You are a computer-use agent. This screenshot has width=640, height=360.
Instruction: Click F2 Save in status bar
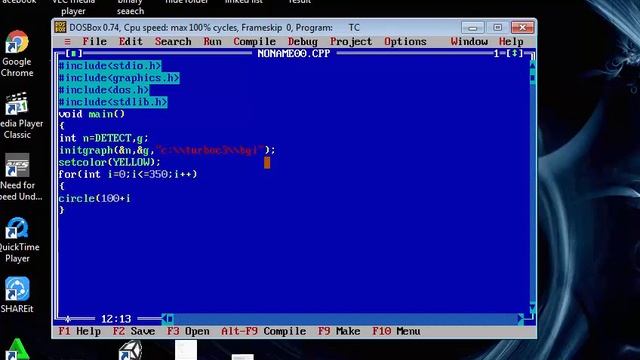click(x=134, y=331)
